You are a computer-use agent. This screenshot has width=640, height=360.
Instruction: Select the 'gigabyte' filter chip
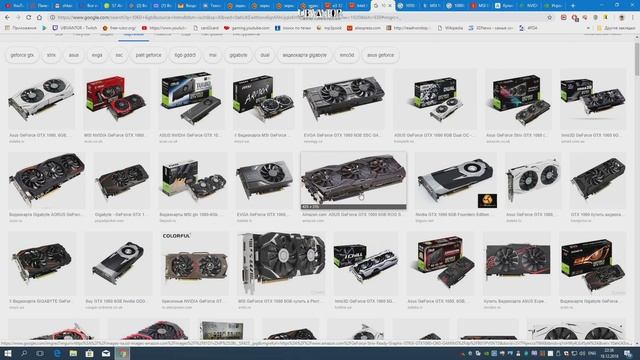point(238,55)
